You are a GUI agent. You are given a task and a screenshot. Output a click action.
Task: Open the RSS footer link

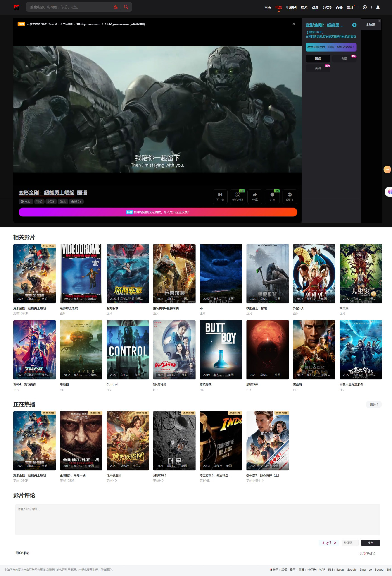coord(331,570)
